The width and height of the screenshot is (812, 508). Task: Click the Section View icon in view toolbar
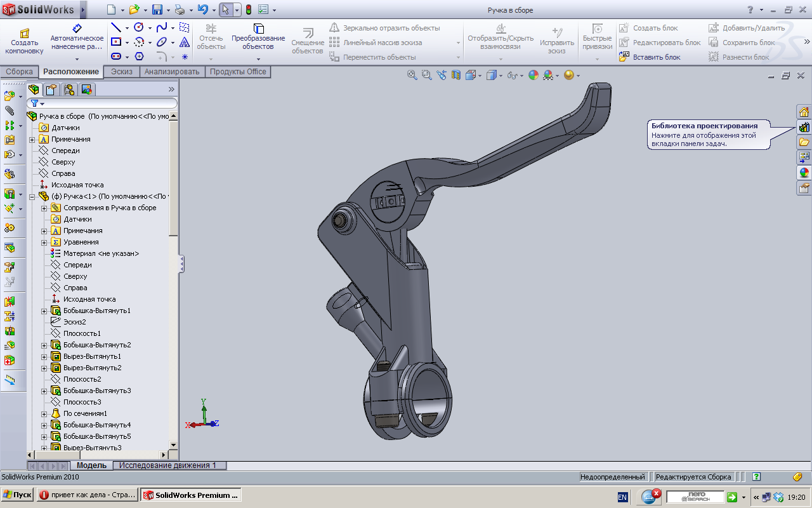click(455, 75)
